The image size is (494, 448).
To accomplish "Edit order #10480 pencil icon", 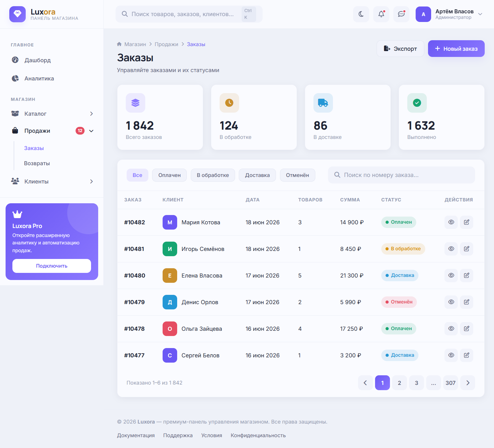I will 466,275.
